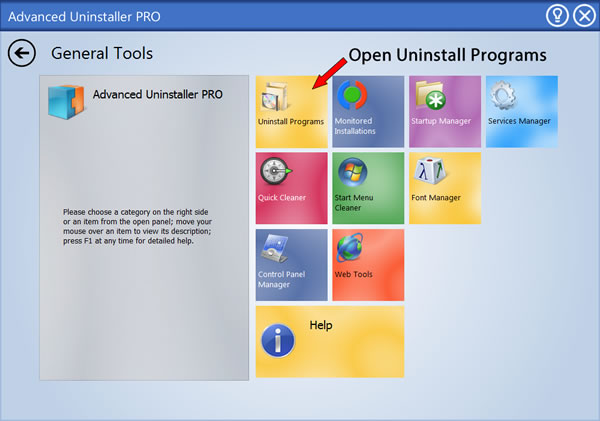The image size is (600, 421).
Task: Click the 'Please choose a category' description text
Action: [137, 226]
